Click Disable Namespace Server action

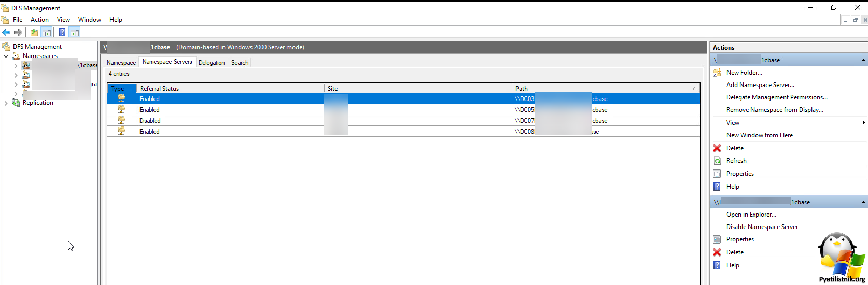pos(762,227)
